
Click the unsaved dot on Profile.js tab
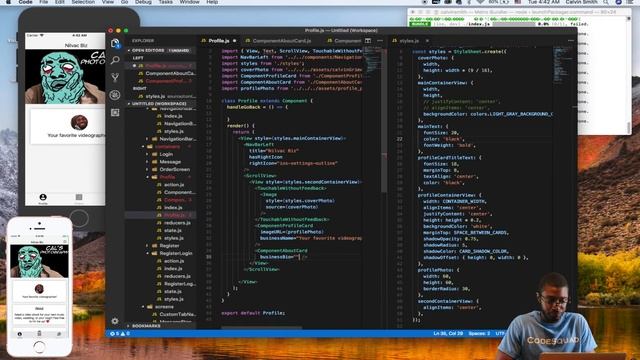(234, 41)
